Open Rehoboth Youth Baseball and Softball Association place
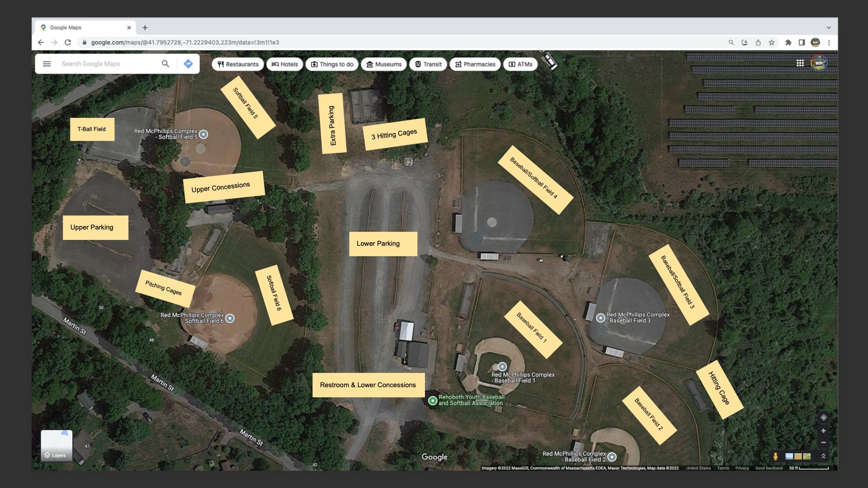868x488 pixels. point(433,400)
